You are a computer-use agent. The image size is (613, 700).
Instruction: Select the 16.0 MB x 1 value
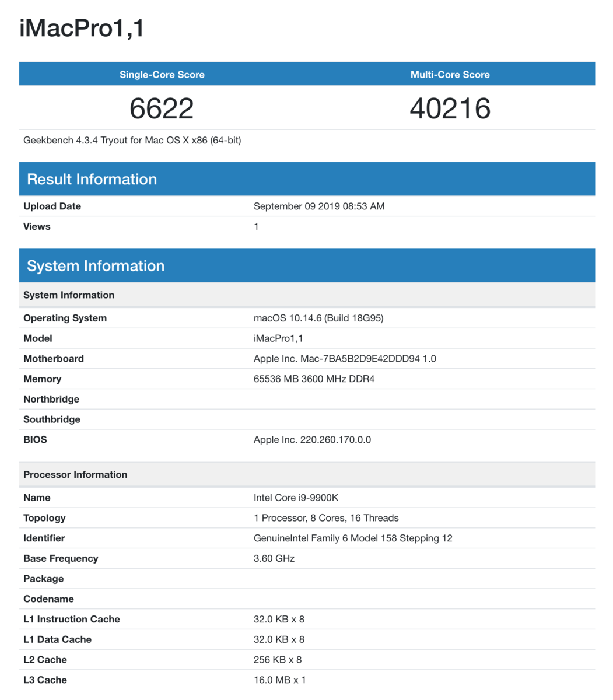pyautogui.click(x=280, y=680)
